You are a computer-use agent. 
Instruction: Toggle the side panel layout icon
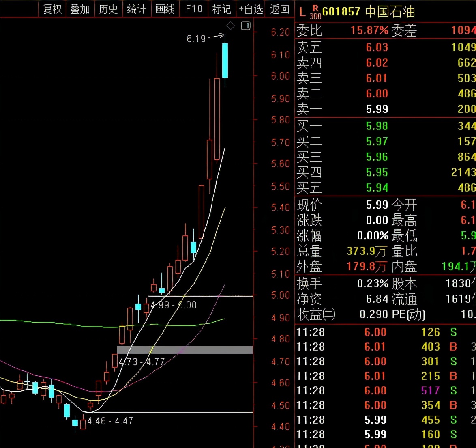click(246, 26)
